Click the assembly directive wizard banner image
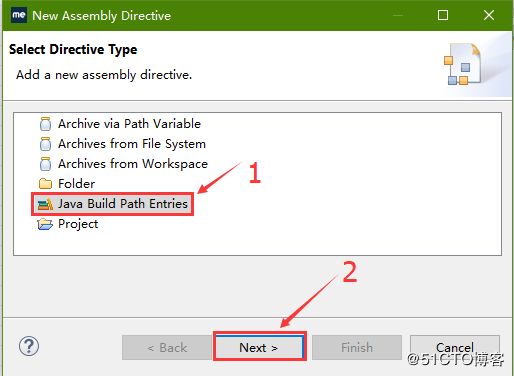Viewport: 514px width, 376px height. 463,64
